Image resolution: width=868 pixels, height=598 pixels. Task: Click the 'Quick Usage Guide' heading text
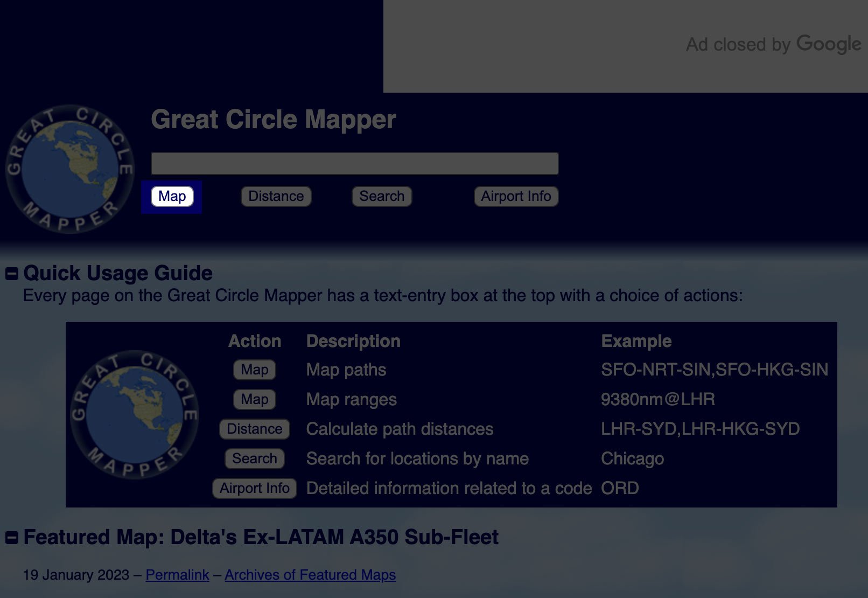[x=118, y=273]
